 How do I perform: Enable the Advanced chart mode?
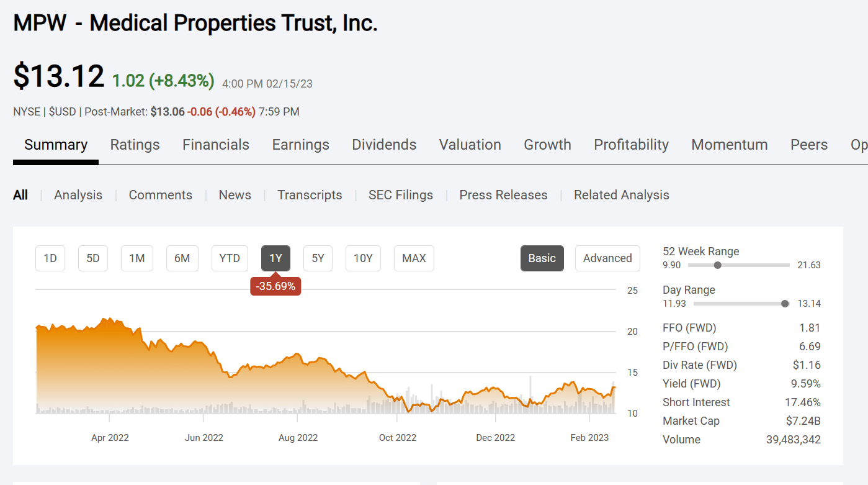coord(607,258)
